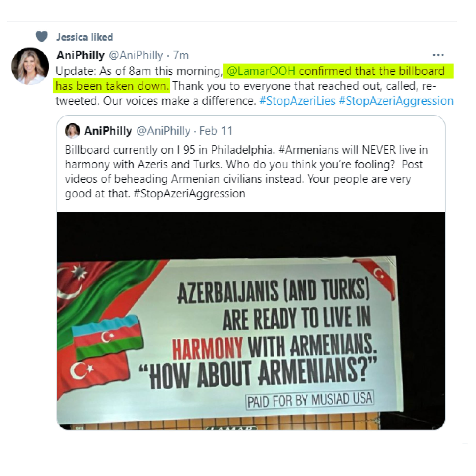Open AniPhilly's large profile avatar
476x476 pixels.
pyautogui.click(x=30, y=66)
